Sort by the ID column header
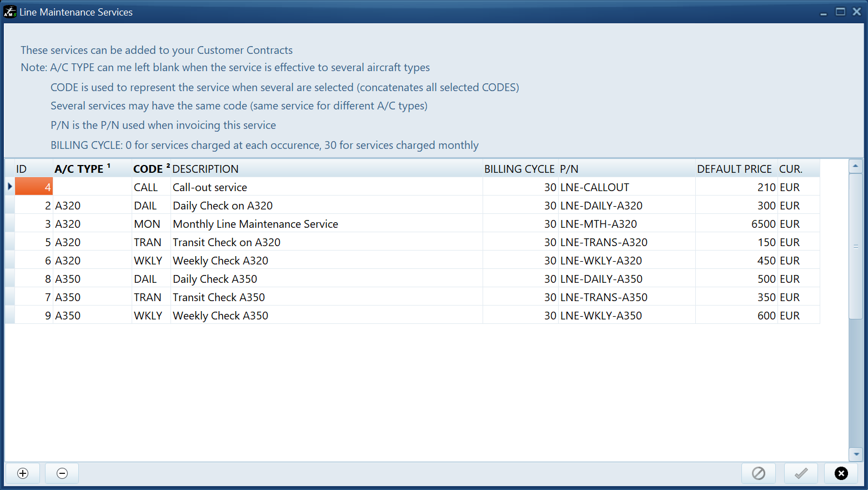 33,169
